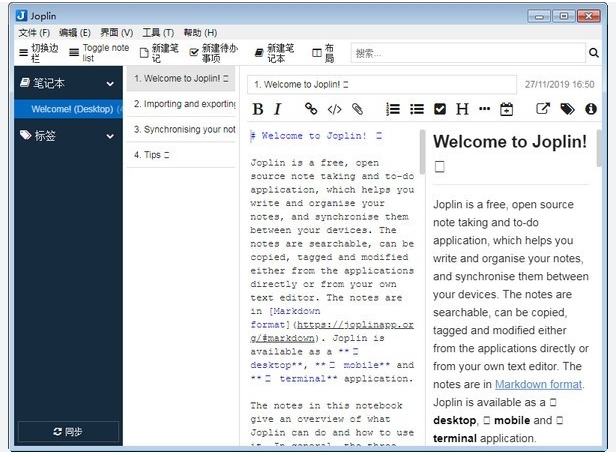Screen dimensions: 616x457
Task: Create a new note with 新建笔记
Action: pos(159,53)
